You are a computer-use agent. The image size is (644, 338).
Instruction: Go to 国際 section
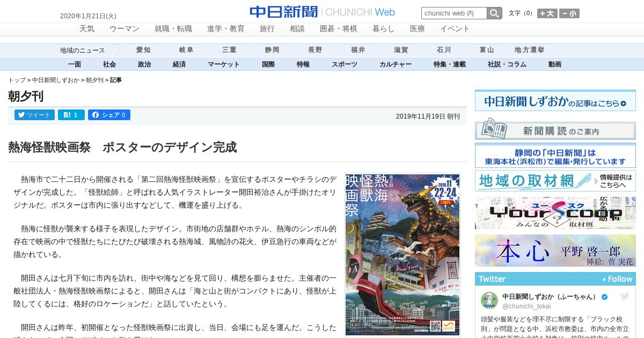pos(268,64)
